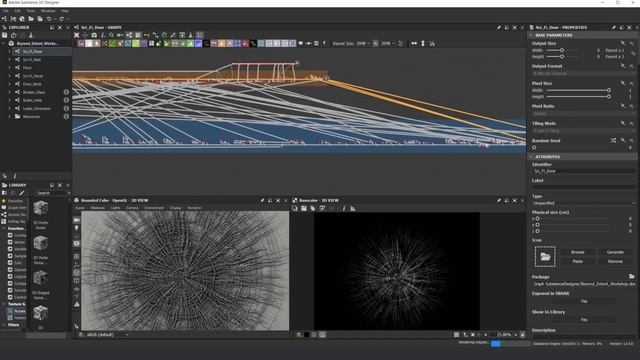Click the horizontal link display icon after Parent Size
The image size is (640, 360).
[x=414, y=43]
